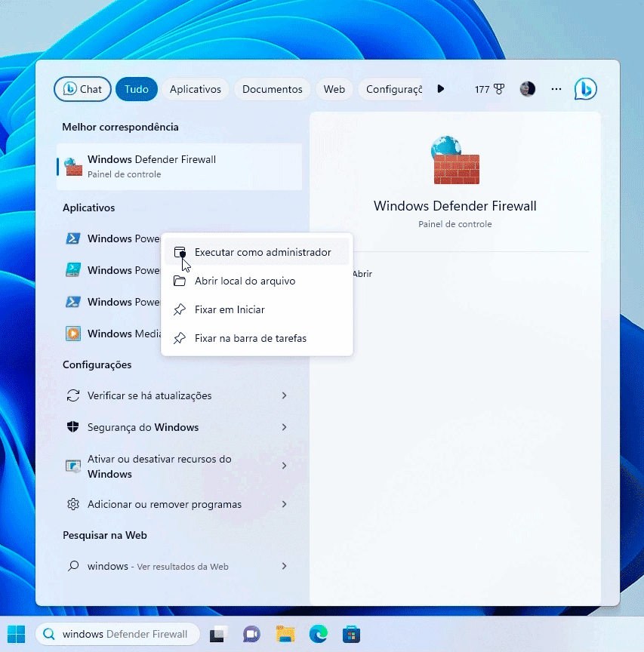Click the Chat button in search filters

(x=82, y=89)
